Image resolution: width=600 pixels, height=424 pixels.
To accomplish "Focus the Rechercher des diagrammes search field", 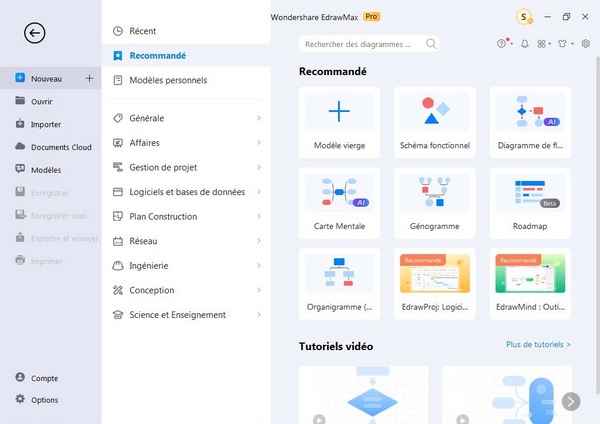I will coord(369,44).
